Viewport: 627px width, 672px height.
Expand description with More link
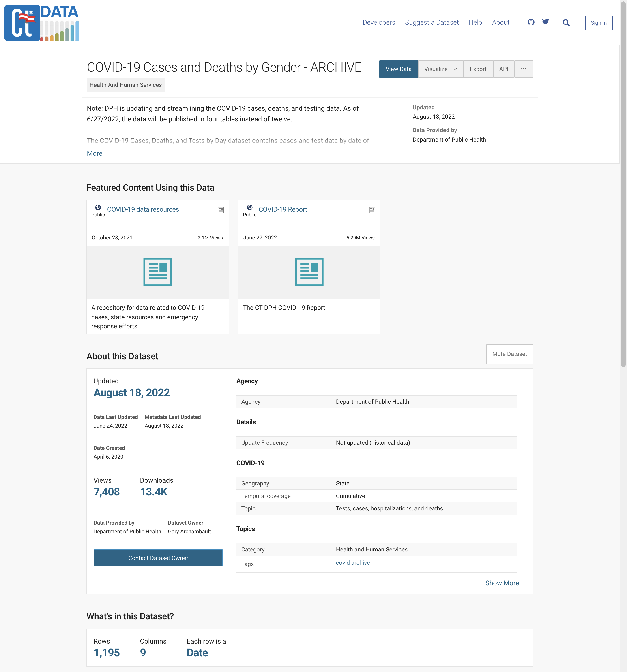click(x=94, y=153)
